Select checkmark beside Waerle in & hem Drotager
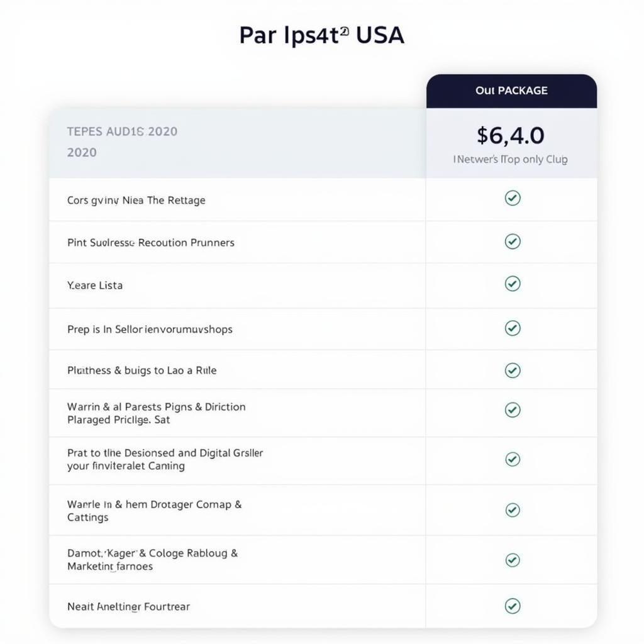This screenshot has height=644, width=644. (512, 509)
